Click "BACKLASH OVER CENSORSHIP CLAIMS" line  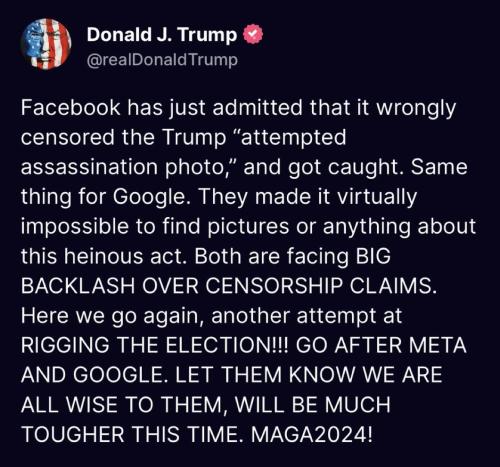click(229, 286)
